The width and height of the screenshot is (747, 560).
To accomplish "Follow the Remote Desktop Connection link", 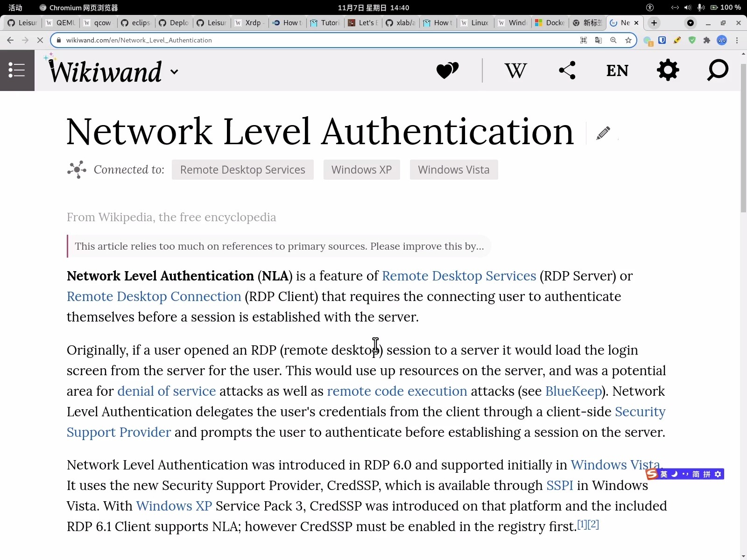I will (154, 296).
